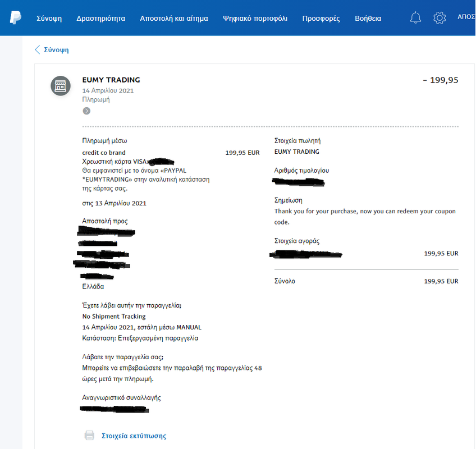This screenshot has height=449, width=476.
Task: Click the EUMY TRADING merchant store icon
Action: (x=61, y=86)
